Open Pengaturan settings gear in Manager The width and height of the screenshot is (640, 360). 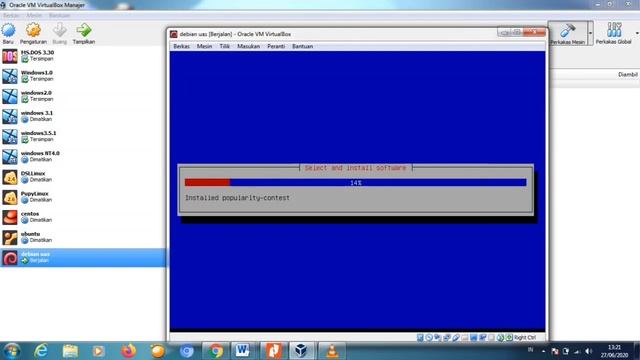click(33, 30)
